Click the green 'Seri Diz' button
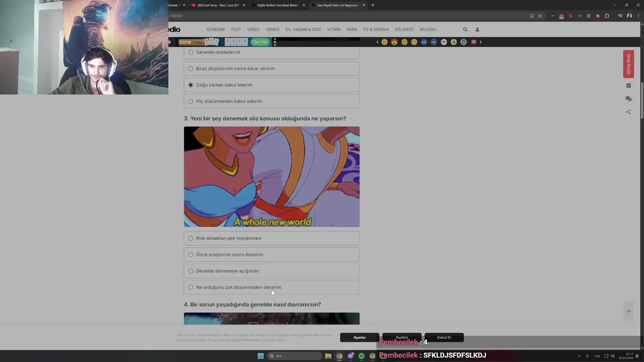The width and height of the screenshot is (644, 362). (260, 42)
